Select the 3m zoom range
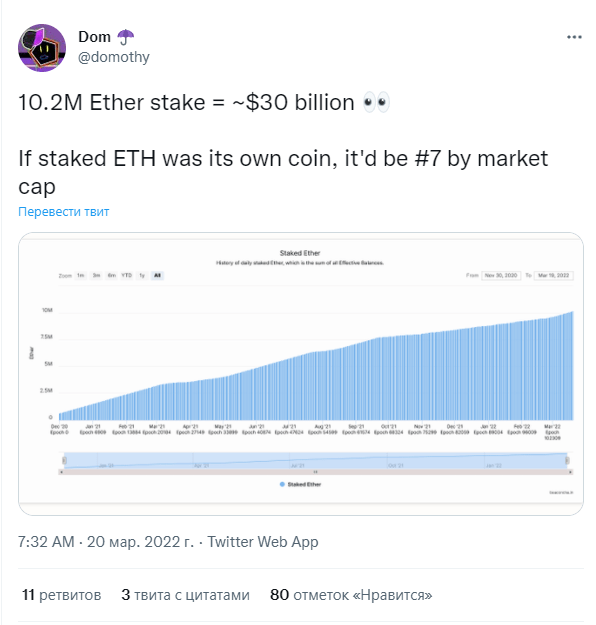Image resolution: width=596 pixels, height=625 pixels. [96, 275]
